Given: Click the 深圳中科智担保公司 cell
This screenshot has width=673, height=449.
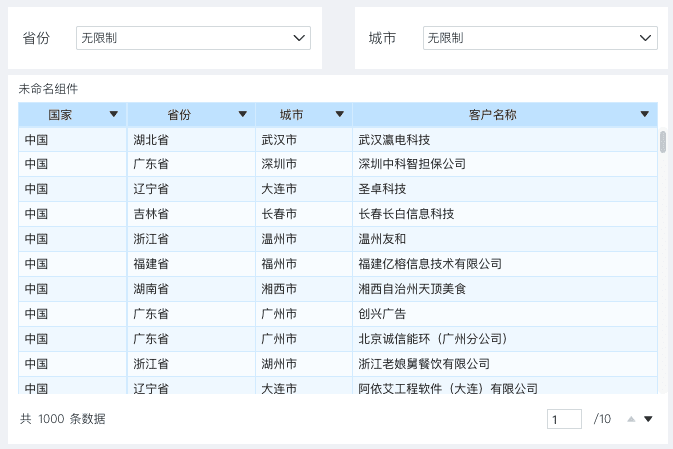Looking at the screenshot, I should click(412, 164).
